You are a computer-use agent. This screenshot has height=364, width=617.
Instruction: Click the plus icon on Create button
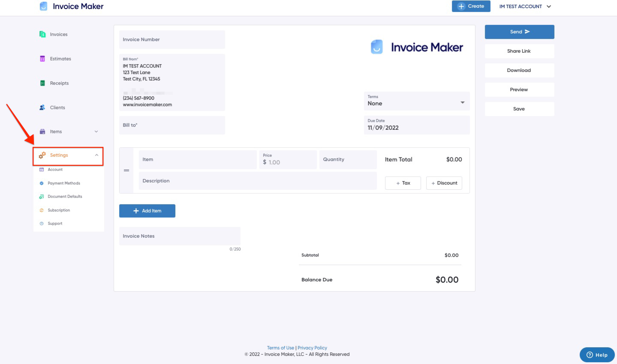461,6
